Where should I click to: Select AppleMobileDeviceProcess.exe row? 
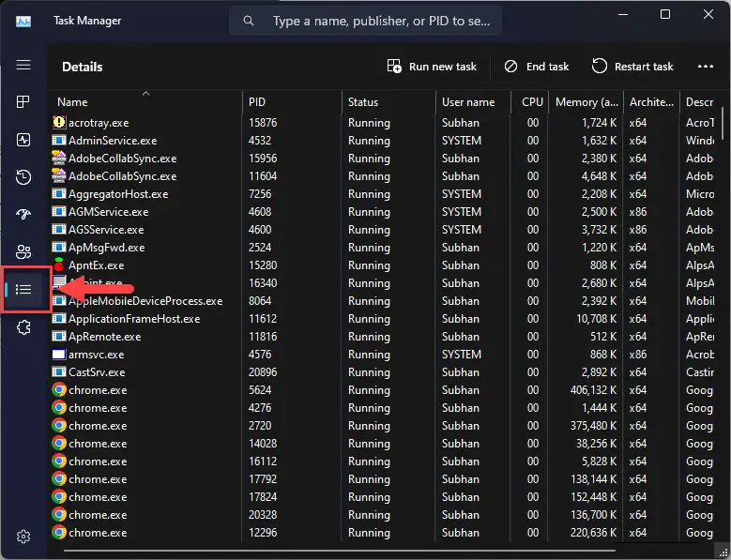pyautogui.click(x=384, y=300)
